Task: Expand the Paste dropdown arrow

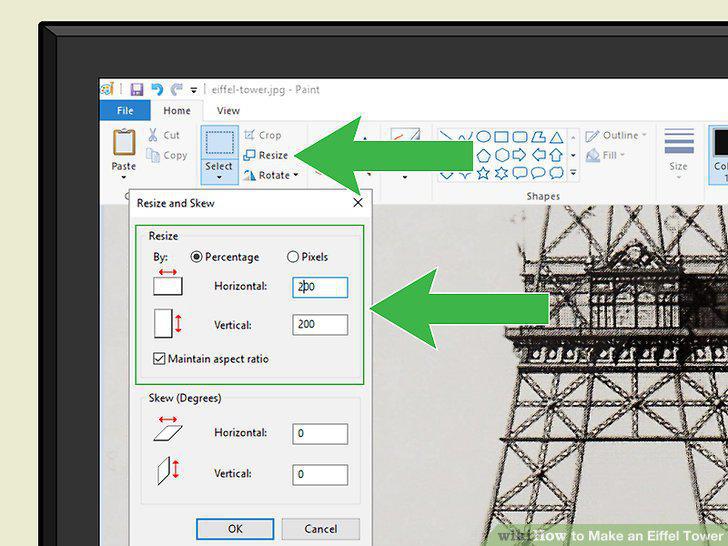Action: (124, 177)
